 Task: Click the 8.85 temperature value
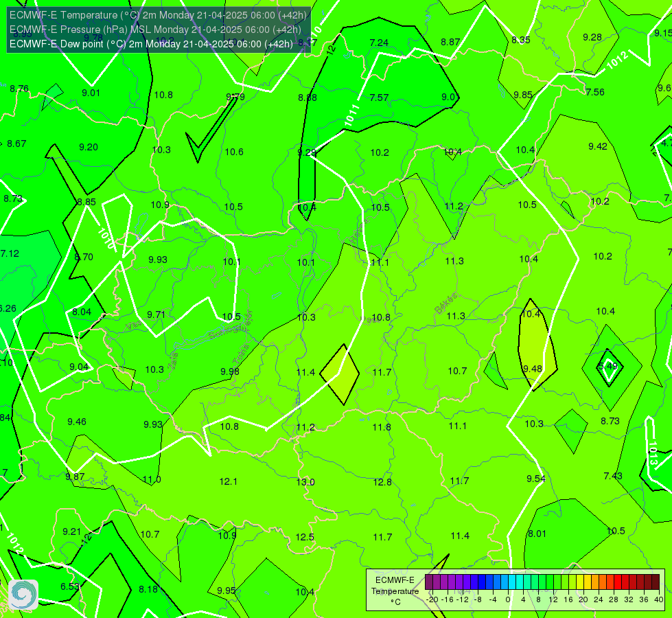pos(86,202)
